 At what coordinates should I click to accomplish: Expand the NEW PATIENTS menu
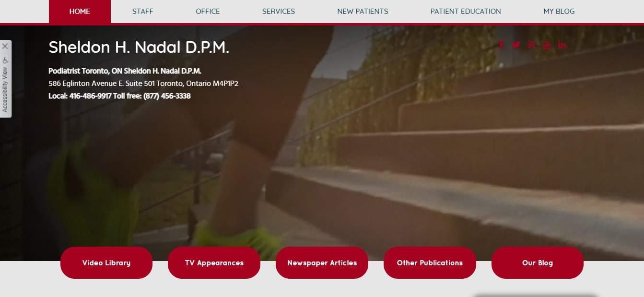[x=363, y=12]
